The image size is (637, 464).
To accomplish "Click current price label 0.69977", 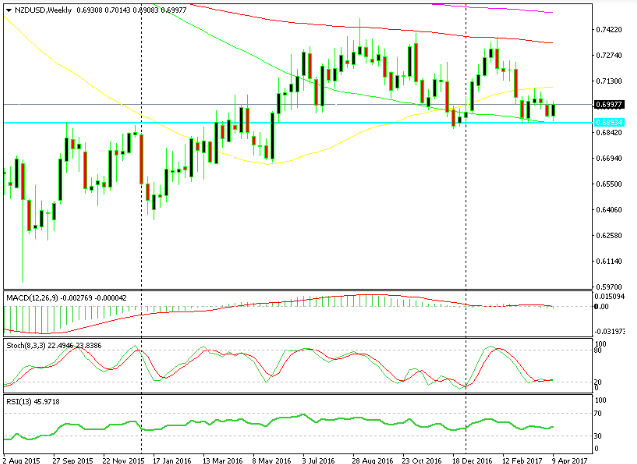I will (x=609, y=105).
